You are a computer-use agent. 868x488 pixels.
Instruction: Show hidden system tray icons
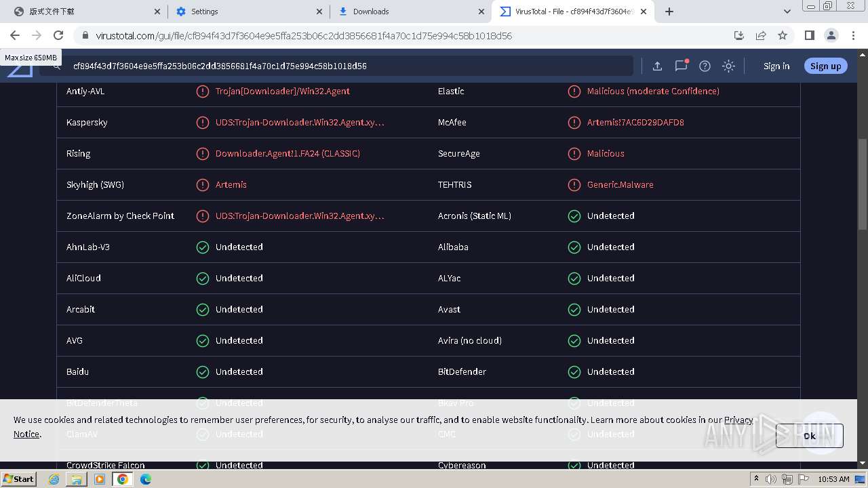757,479
